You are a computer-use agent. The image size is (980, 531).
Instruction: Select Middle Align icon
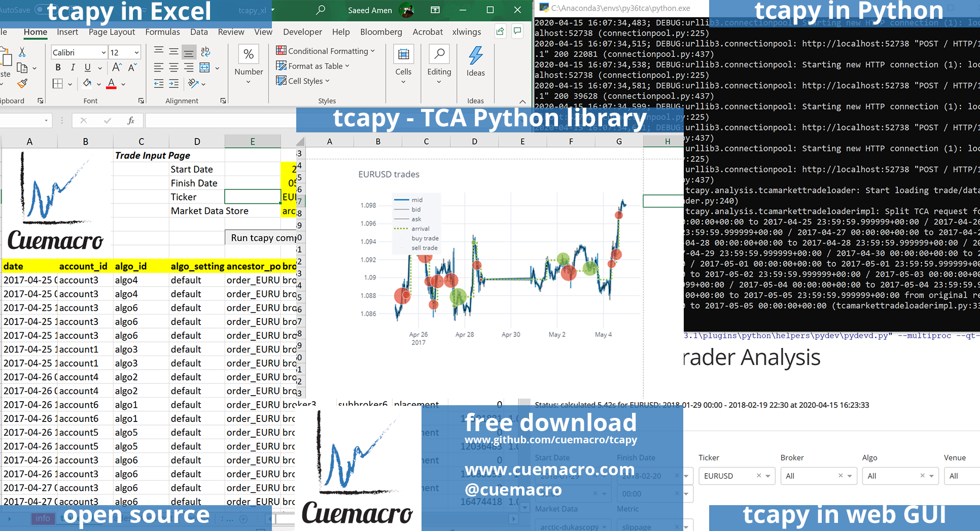point(173,51)
